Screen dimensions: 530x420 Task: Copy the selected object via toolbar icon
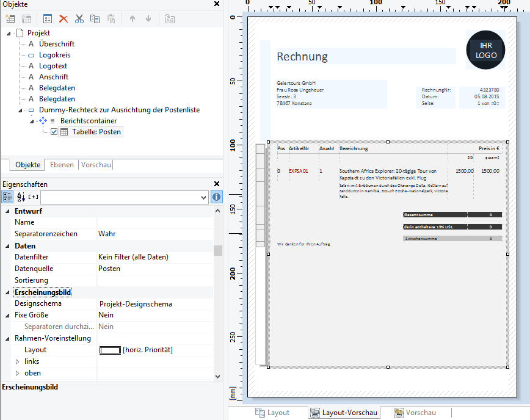pos(95,19)
